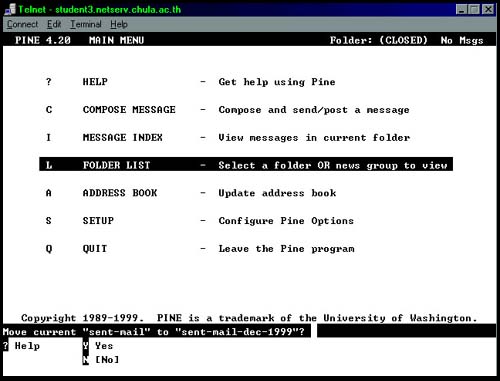Screen dimensions: 500x381
Task: Click the Telnet icon in title bar
Action: click(x=10, y=9)
